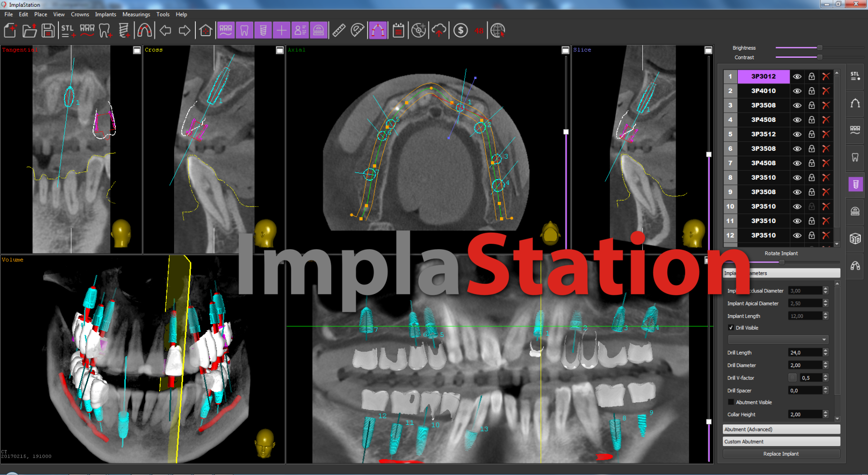
Task: Open the drill type dropdown
Action: click(x=778, y=340)
